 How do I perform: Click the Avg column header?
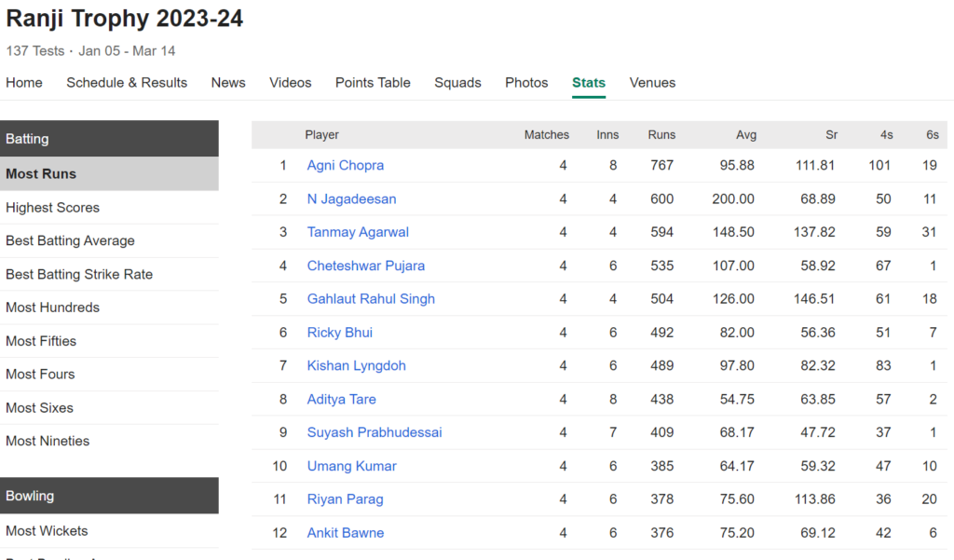tap(746, 135)
